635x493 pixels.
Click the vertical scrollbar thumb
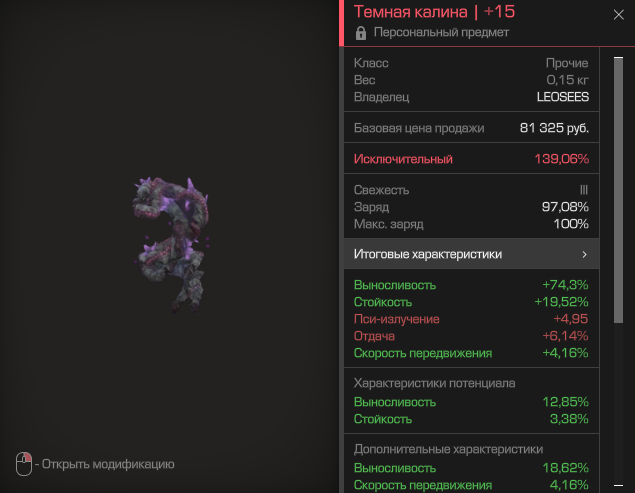[x=618, y=190]
